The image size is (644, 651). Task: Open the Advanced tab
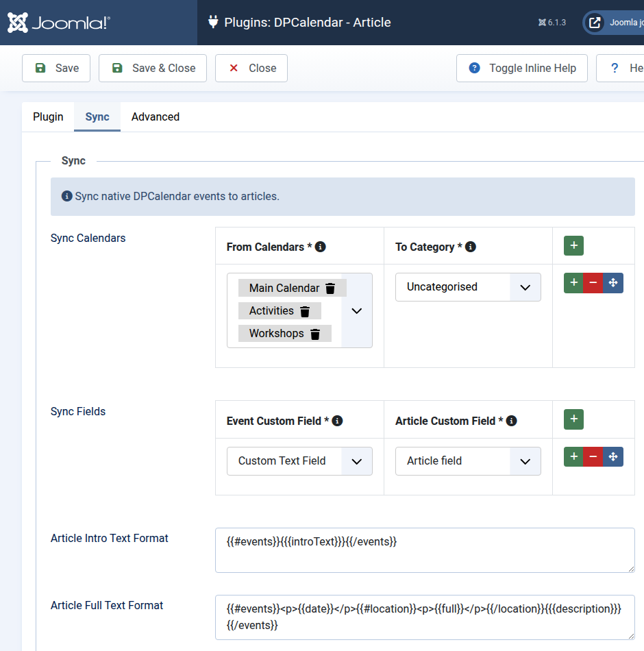coord(156,116)
